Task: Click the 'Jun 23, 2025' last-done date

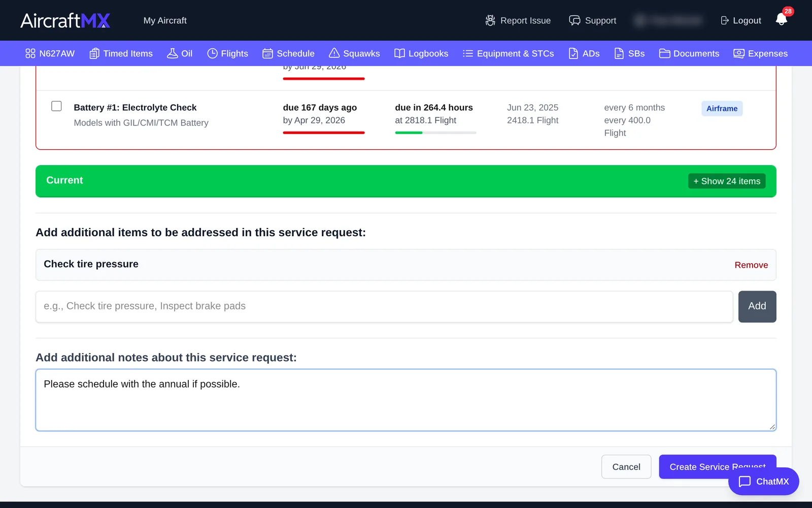Action: [532, 108]
